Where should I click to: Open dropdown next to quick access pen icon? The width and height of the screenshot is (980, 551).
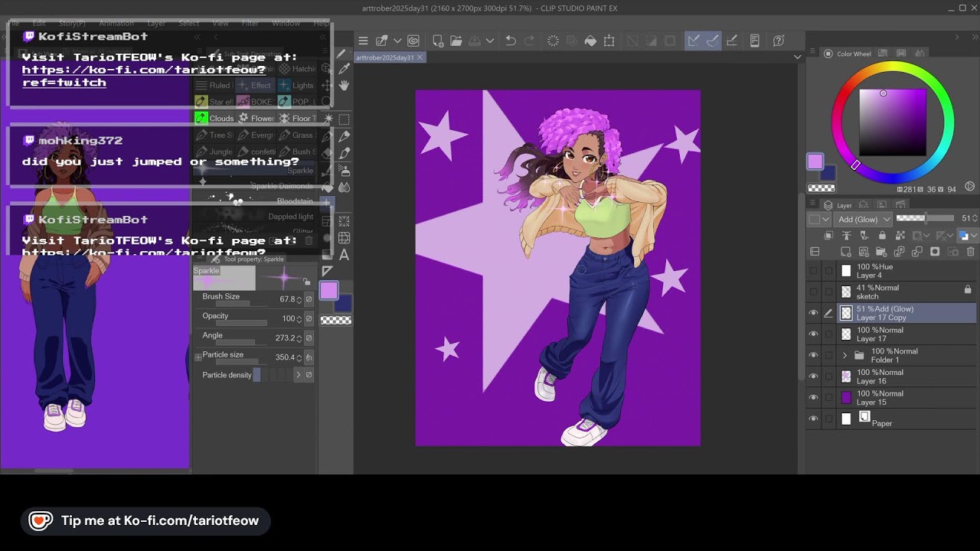point(397,41)
